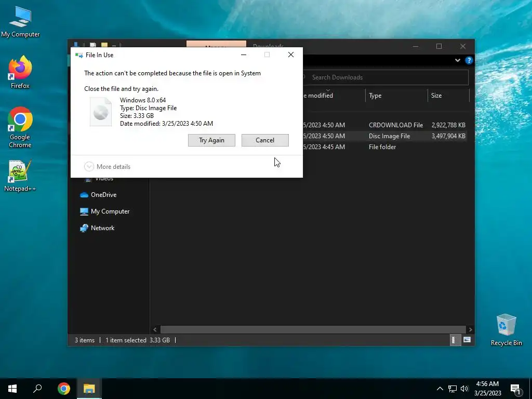Click Try Again in File In Use dialog
This screenshot has height=399, width=532.
[211, 140]
